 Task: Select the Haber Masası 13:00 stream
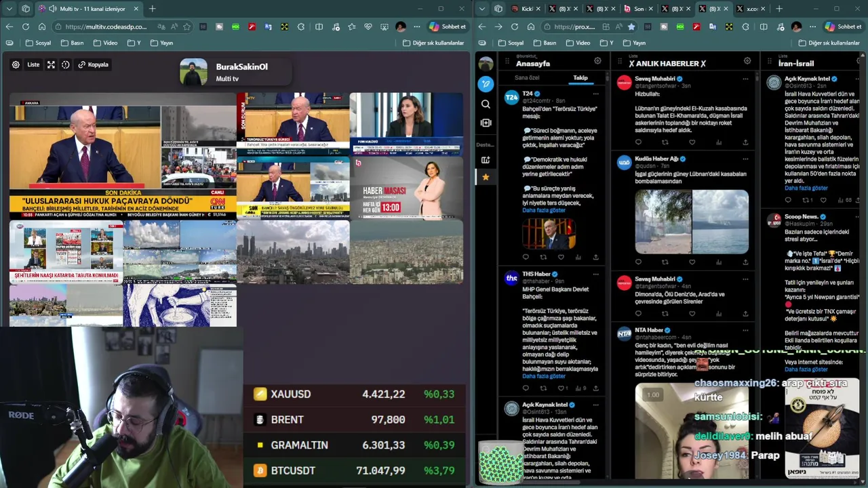(x=406, y=188)
